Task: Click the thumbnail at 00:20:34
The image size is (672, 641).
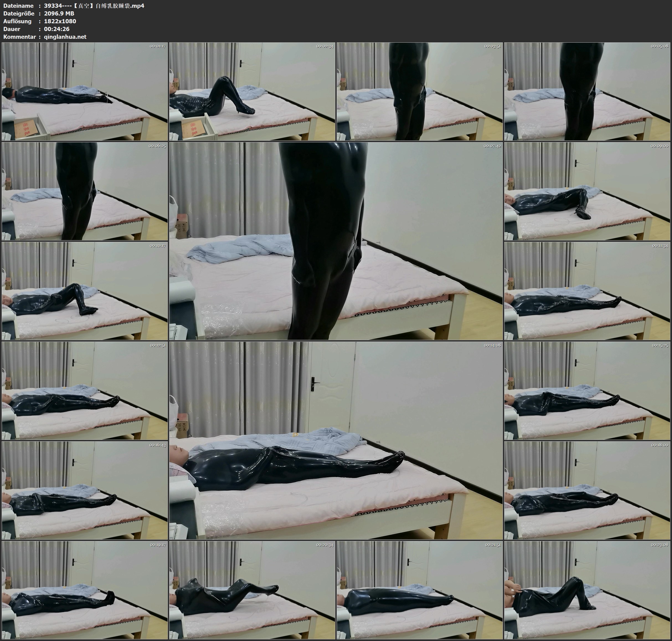Action: pyautogui.click(x=252, y=590)
